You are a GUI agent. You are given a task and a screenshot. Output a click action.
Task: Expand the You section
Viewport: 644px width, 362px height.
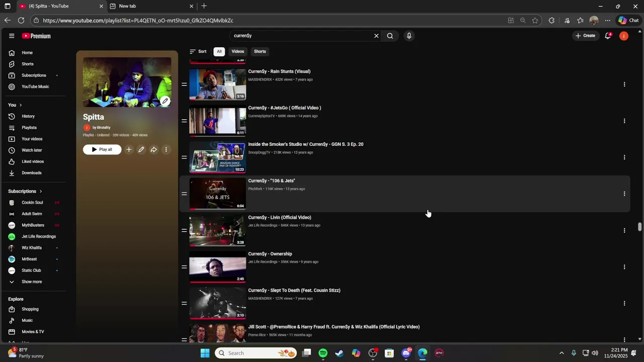pos(15,105)
